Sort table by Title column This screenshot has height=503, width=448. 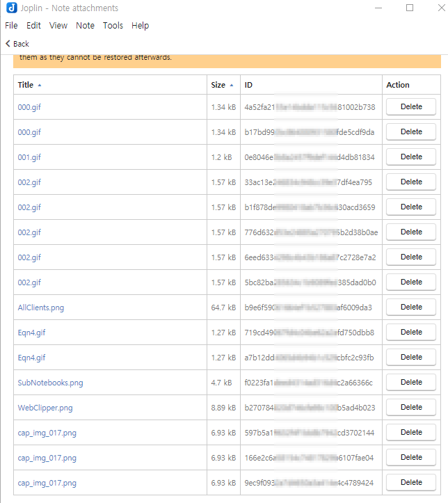pos(29,85)
